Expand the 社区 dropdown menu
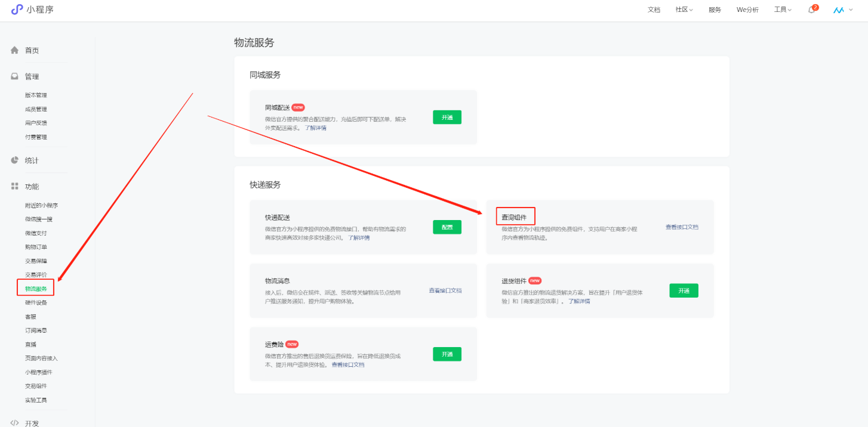Viewport: 868px width, 427px height. coord(684,10)
